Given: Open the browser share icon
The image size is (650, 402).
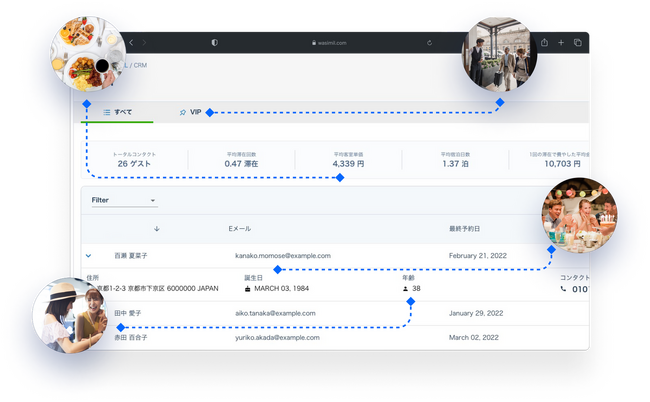Looking at the screenshot, I should tap(544, 42).
